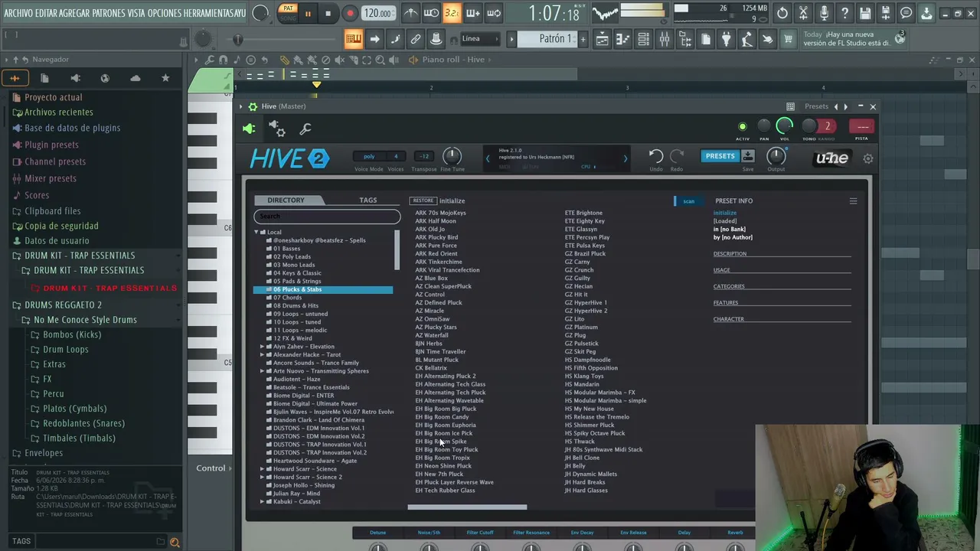Click the Hive Output knob
The image size is (980, 551).
tap(776, 156)
